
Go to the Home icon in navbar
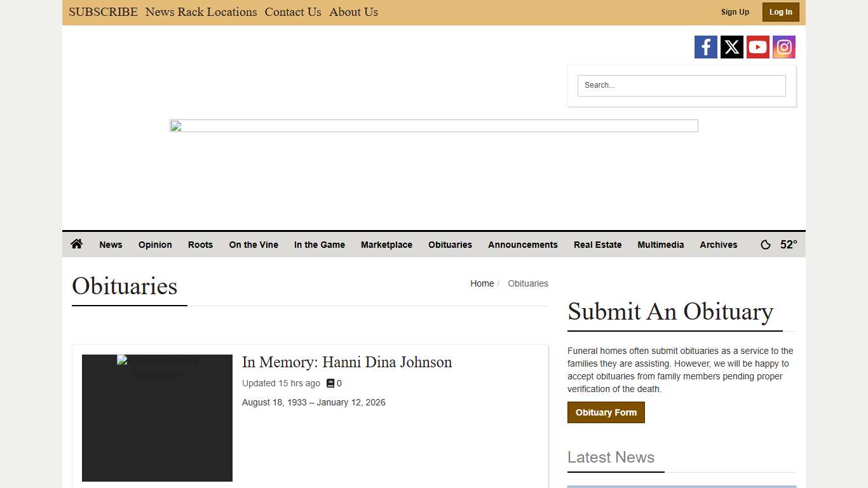[x=77, y=244]
